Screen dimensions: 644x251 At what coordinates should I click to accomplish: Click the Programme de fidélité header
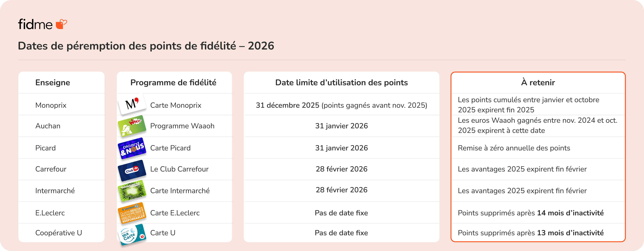coord(173,83)
